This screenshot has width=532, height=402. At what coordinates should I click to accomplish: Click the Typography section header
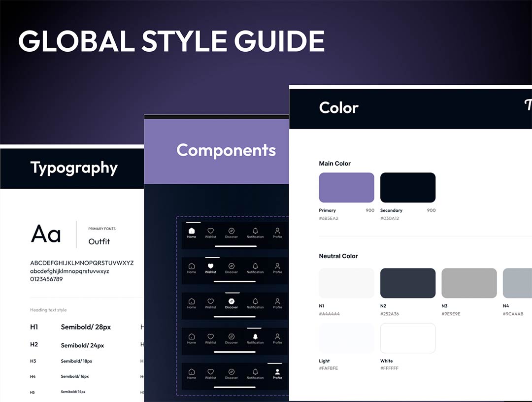(x=74, y=168)
